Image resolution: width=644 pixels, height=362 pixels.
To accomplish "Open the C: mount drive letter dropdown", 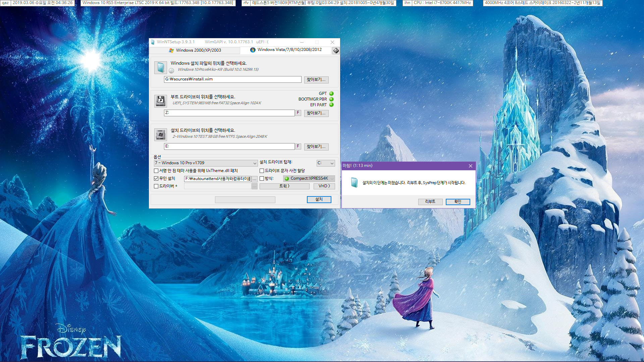I will tap(326, 163).
